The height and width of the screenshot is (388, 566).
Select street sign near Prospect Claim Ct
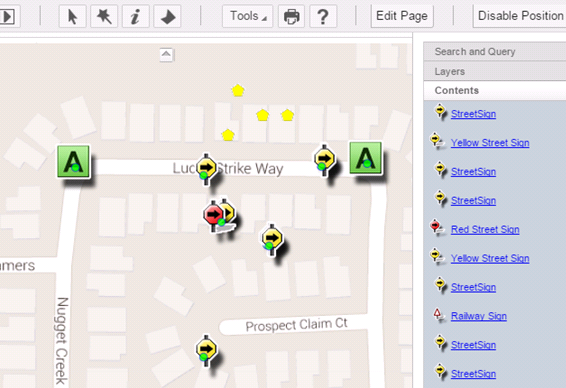coord(206,350)
